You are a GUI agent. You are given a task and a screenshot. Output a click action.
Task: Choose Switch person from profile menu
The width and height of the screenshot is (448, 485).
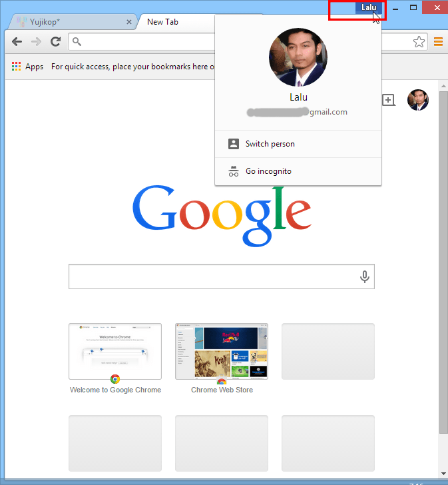298,144
